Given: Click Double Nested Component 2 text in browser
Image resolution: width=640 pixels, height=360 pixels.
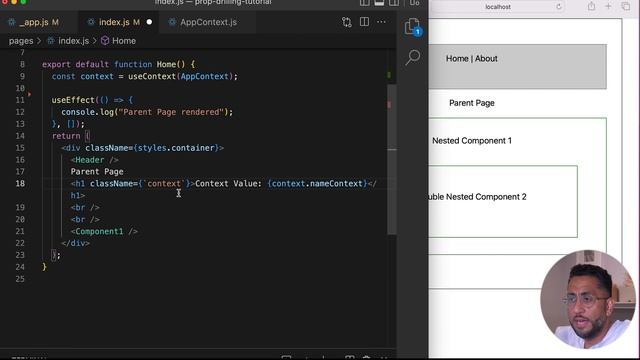Looking at the screenshot, I should click(x=477, y=197).
